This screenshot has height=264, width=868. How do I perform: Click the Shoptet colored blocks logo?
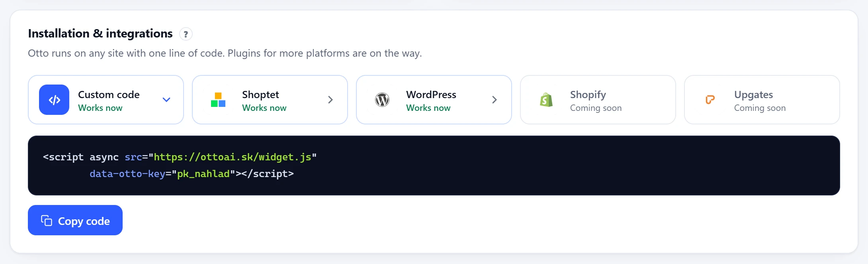point(218,100)
